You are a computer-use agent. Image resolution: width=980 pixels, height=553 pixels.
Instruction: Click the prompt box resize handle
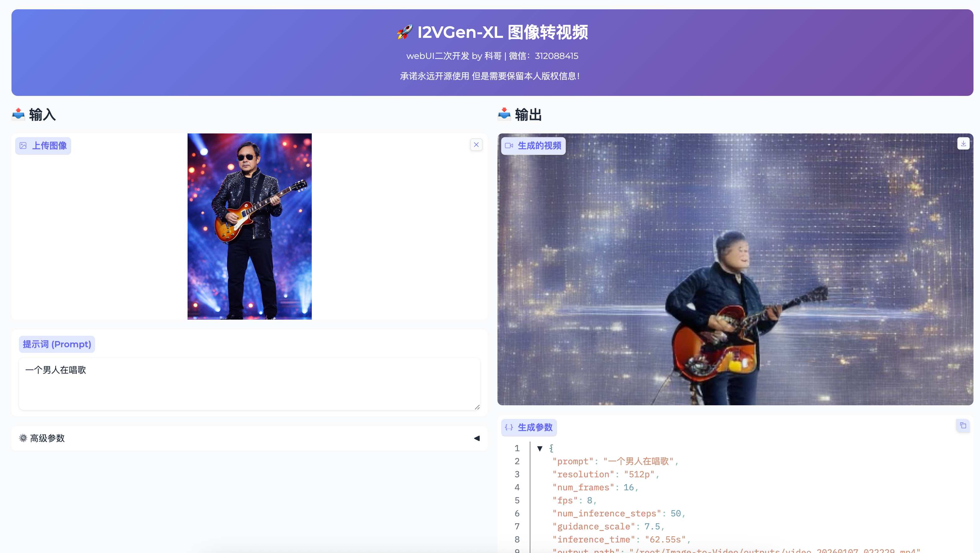point(477,407)
